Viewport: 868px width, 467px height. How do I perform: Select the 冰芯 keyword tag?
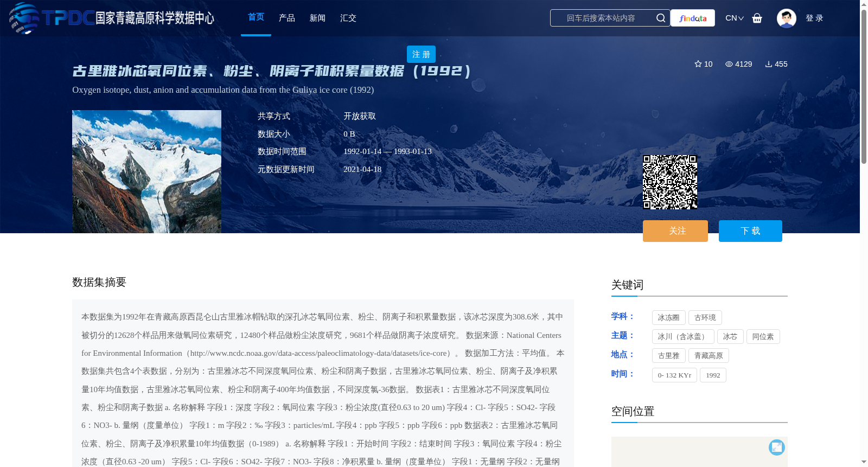click(730, 337)
